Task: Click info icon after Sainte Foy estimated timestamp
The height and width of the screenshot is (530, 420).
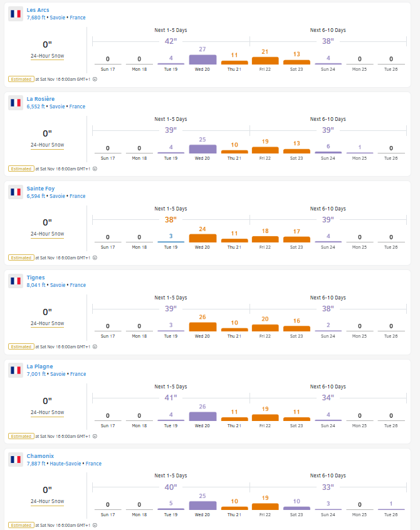Action: pos(95,258)
